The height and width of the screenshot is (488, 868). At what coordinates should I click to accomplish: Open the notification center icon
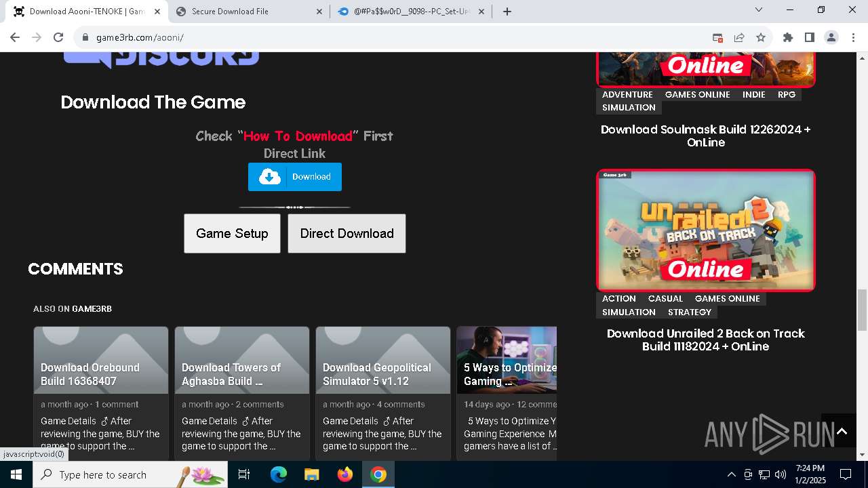tap(846, 474)
